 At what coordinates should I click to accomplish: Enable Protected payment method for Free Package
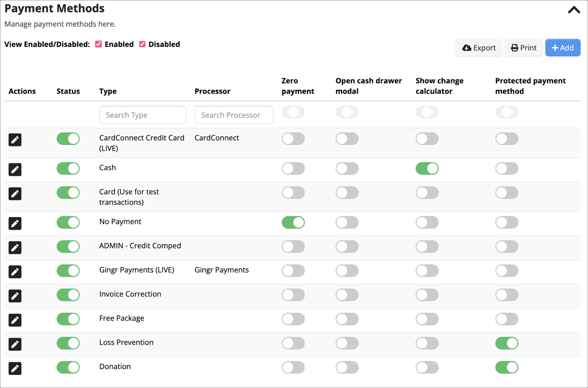coord(507,319)
